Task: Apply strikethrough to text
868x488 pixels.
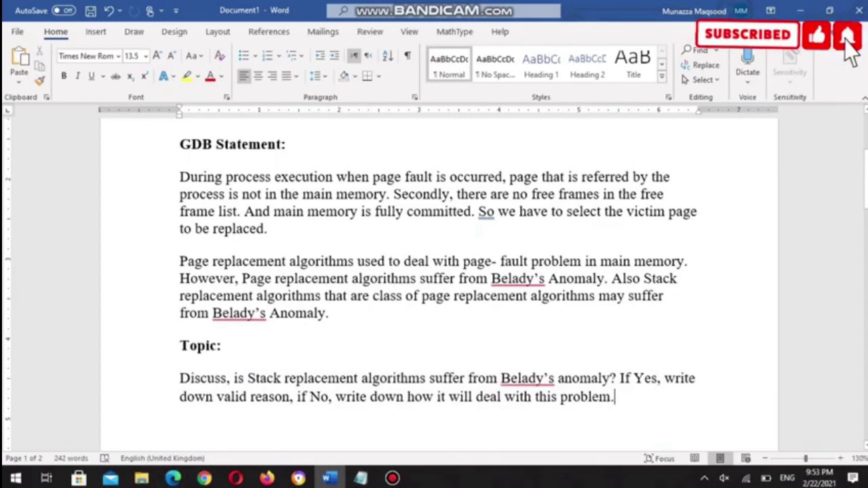Action: click(115, 76)
